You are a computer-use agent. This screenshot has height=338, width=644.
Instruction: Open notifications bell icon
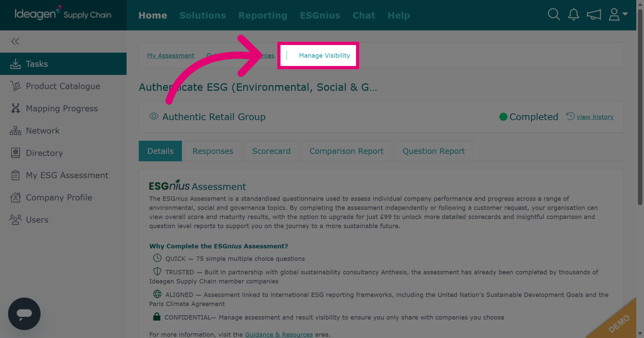point(574,14)
